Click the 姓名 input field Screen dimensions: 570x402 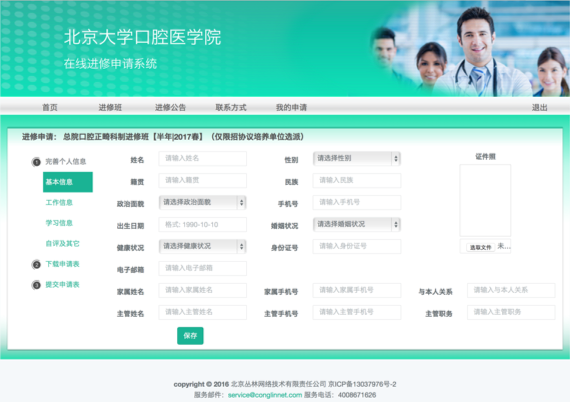202,158
